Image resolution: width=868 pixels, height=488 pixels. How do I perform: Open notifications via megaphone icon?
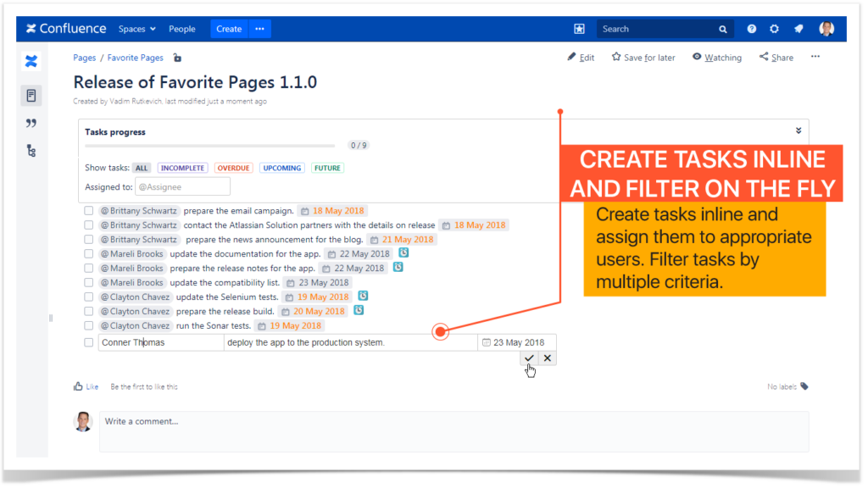pos(798,28)
